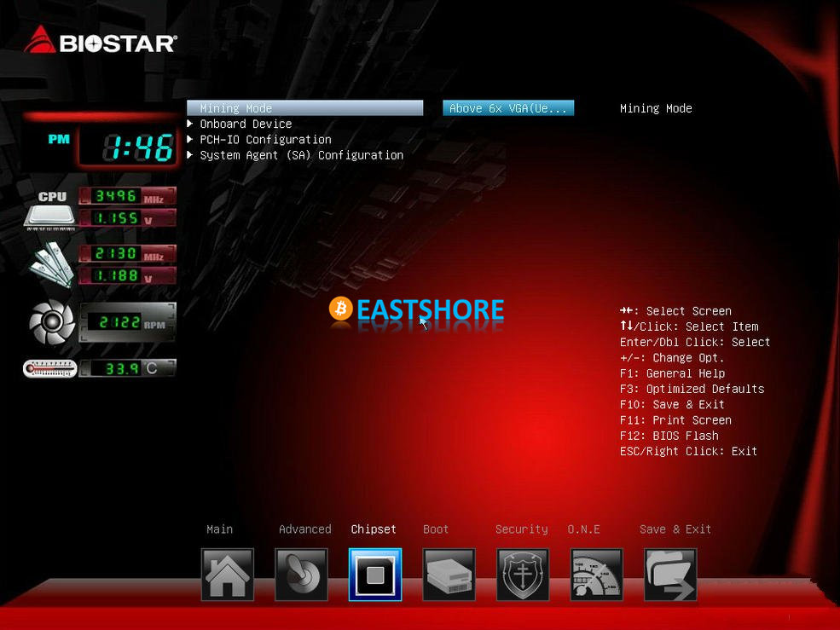Expand the PCH-IO Configuration arrow

(x=189, y=139)
